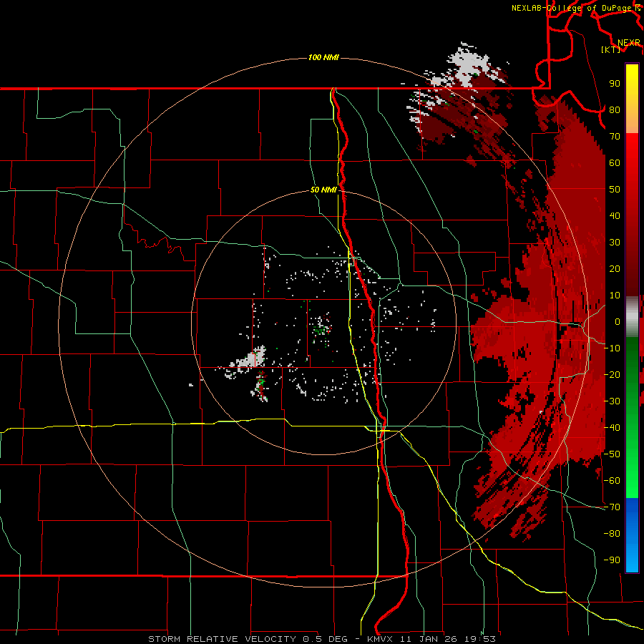
Task: Click the '0.5 DEG' elevation angle text
Action: tap(326, 639)
